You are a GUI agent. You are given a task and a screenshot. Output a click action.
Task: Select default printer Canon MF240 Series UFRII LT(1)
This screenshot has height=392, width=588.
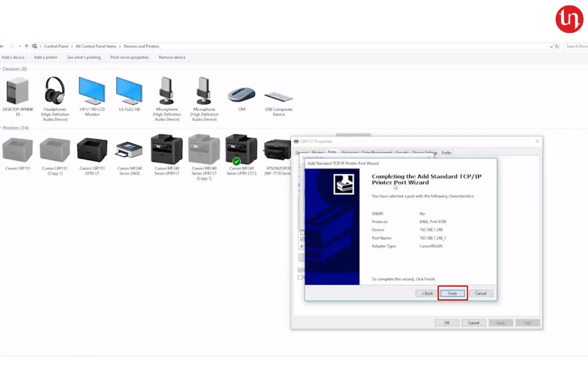(241, 149)
